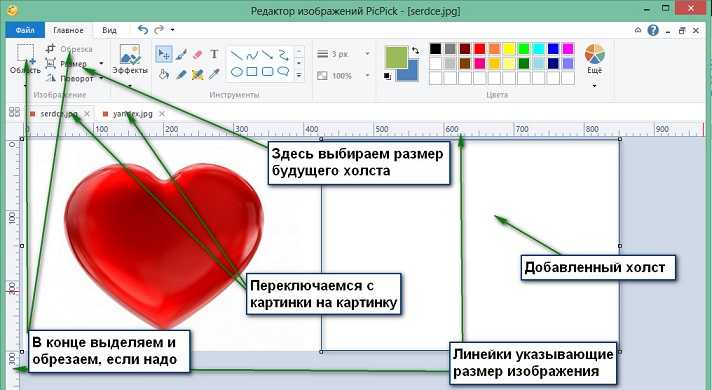Expand the Поворот dropdown arrow
Screen dimensions: 712x390
click(101, 78)
